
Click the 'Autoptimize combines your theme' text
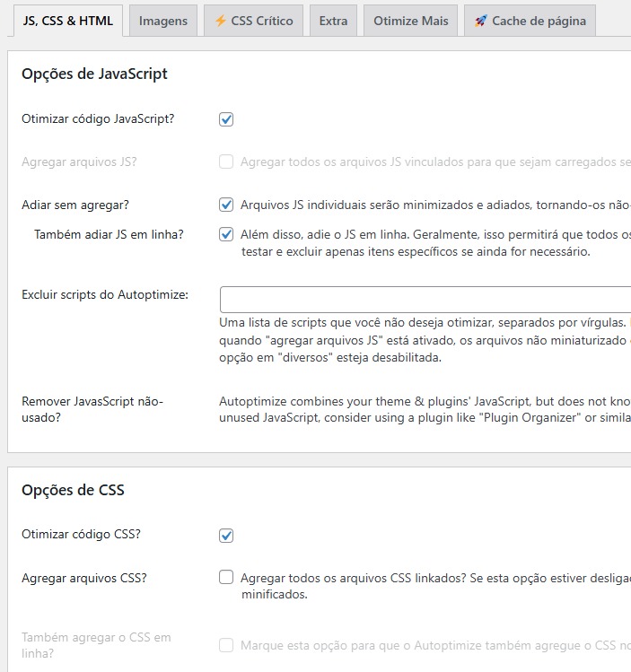click(x=425, y=409)
